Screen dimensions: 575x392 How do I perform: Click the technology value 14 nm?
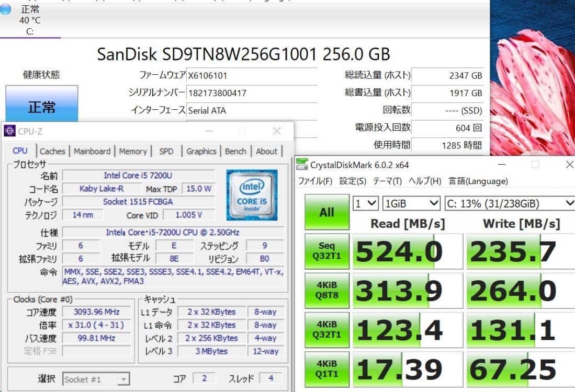[83, 215]
